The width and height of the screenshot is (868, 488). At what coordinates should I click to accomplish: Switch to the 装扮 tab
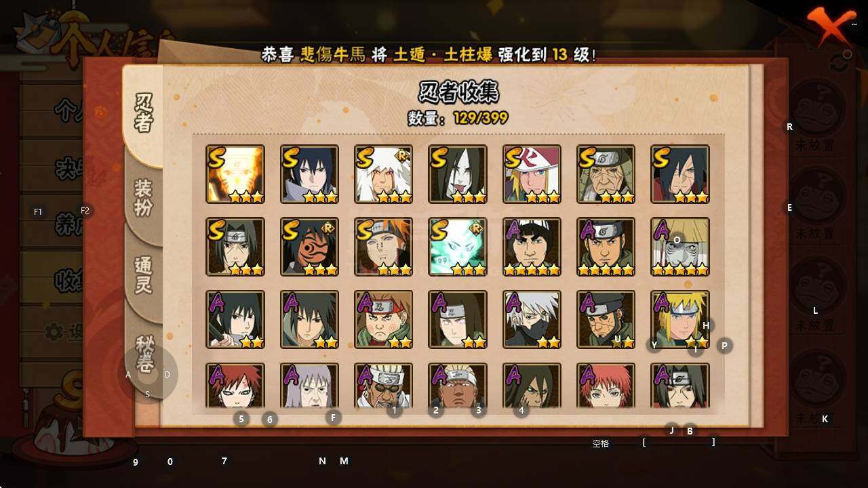point(143,199)
